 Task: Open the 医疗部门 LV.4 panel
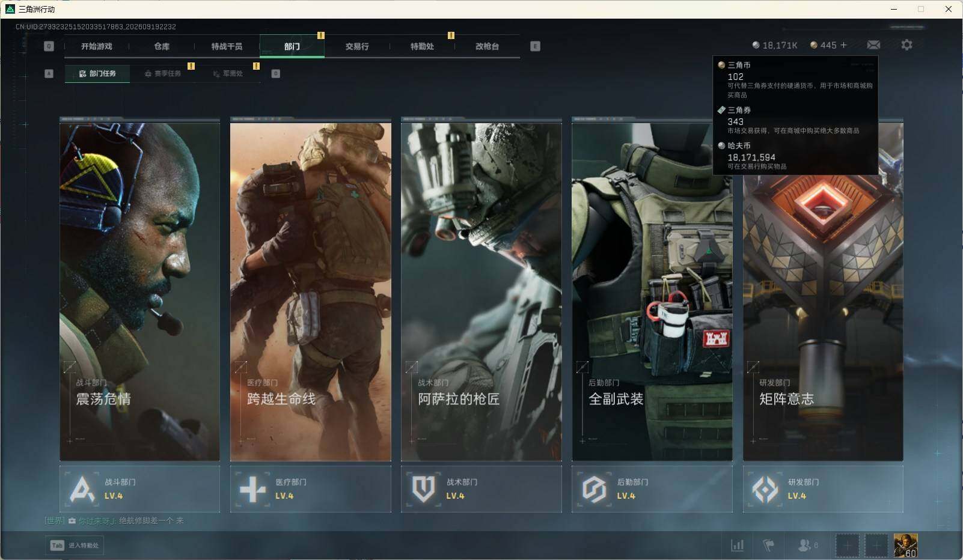(x=310, y=489)
